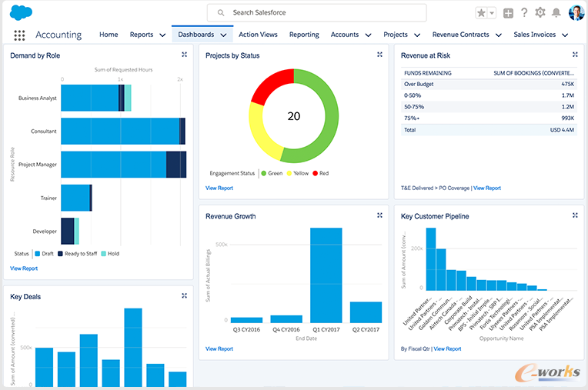This screenshot has width=588, height=390.
Task: Open the Setup gear icon
Action: (540, 13)
